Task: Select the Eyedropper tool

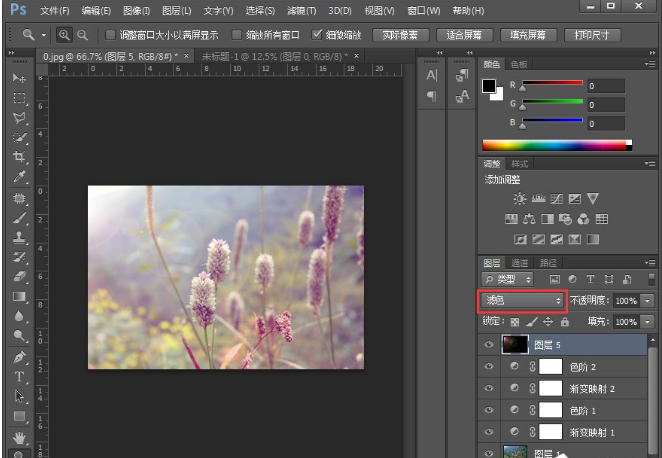Action: tap(19, 177)
